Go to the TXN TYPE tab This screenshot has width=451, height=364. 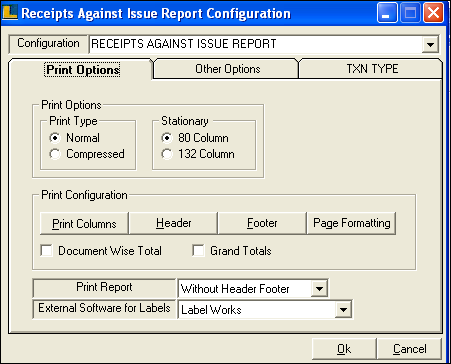pos(372,69)
